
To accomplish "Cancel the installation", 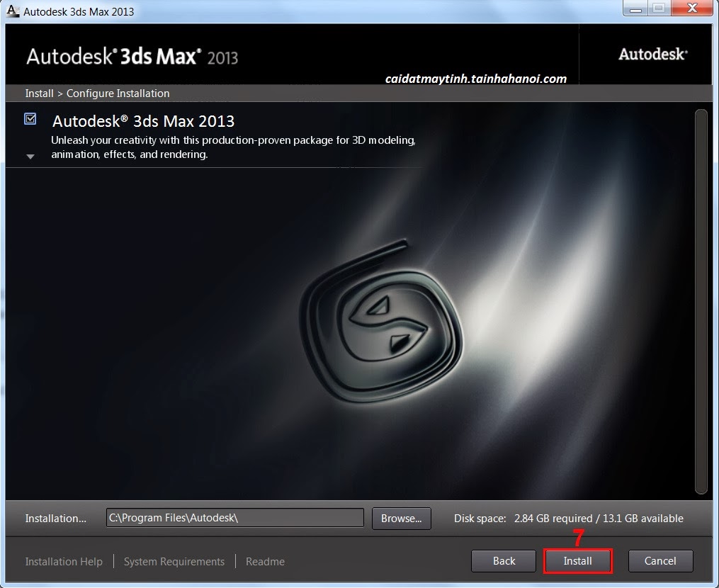I will pos(660,561).
